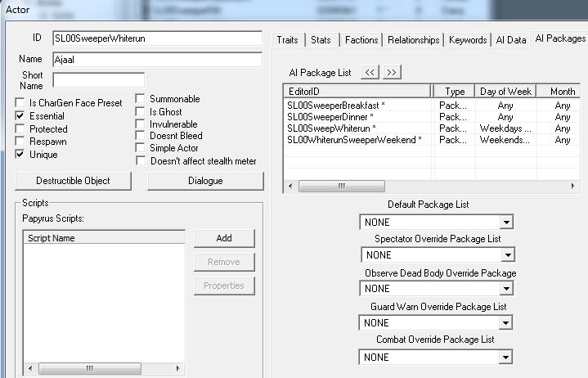This screenshot has width=588, height=378.
Task: Enable the Invulnerable checkbox
Action: (140, 124)
